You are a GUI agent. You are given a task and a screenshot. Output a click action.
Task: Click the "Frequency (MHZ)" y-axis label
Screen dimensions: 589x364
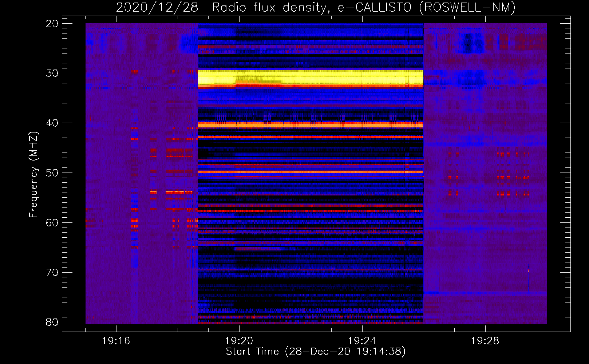tap(33, 175)
